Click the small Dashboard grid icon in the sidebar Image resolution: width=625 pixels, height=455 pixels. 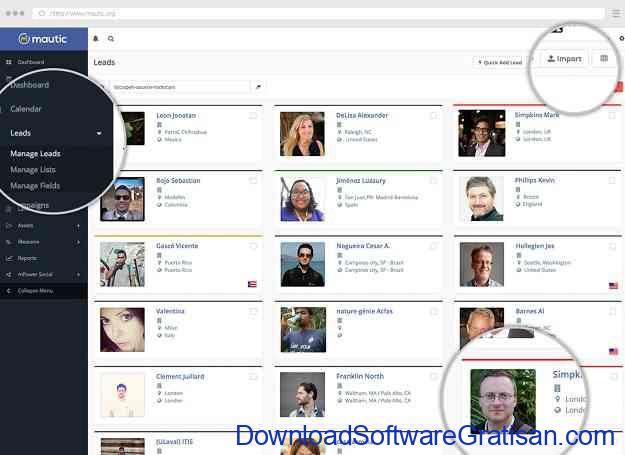tap(9, 62)
